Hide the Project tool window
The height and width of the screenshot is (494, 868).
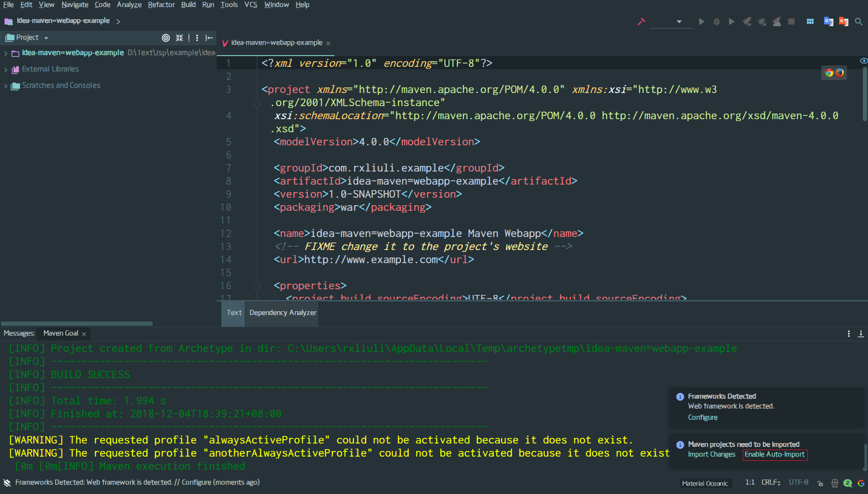[x=209, y=38]
